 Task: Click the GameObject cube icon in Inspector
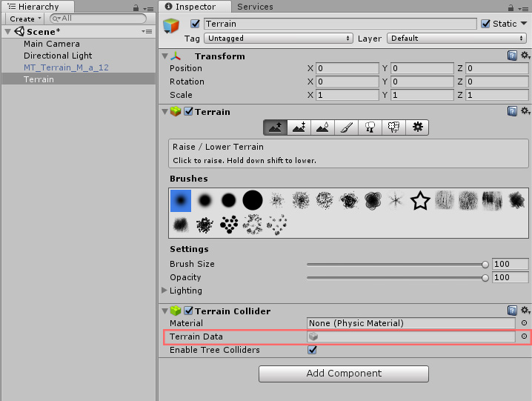170,26
